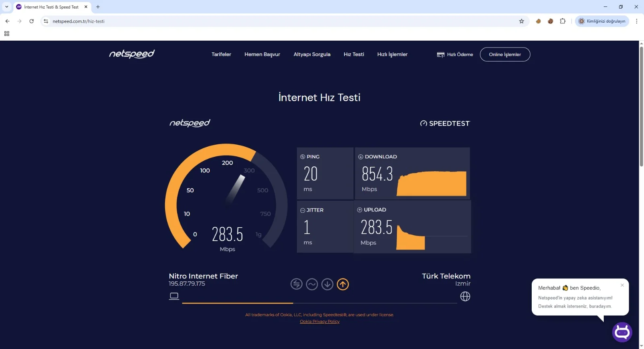
Task: Click the ping stage icon below results
Action: click(x=296, y=284)
